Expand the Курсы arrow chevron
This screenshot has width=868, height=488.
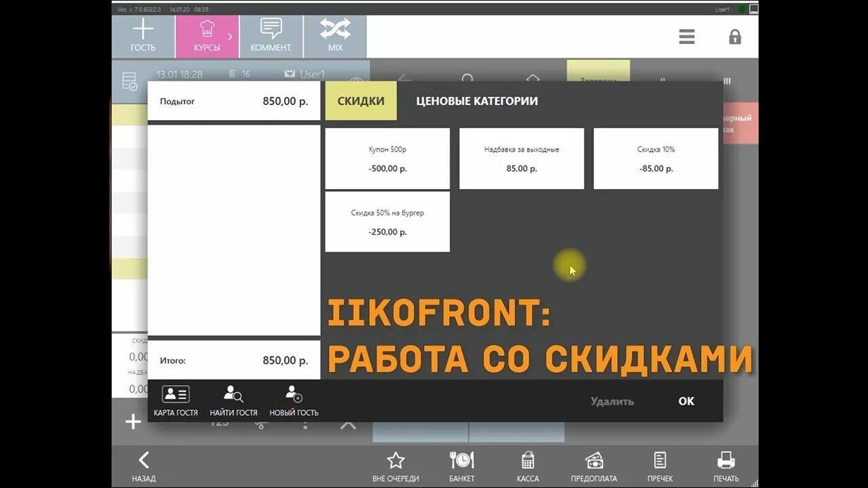(230, 36)
